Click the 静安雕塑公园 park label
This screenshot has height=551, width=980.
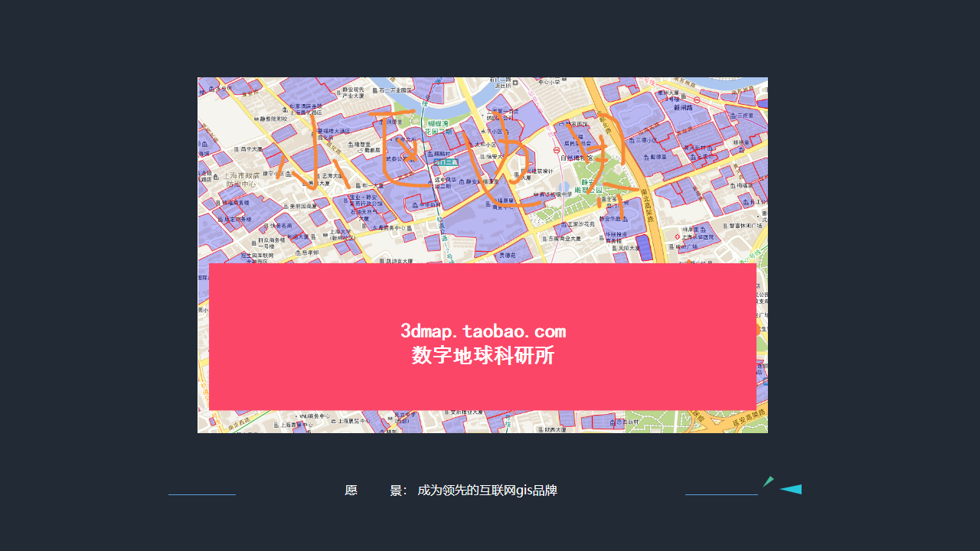(587, 184)
